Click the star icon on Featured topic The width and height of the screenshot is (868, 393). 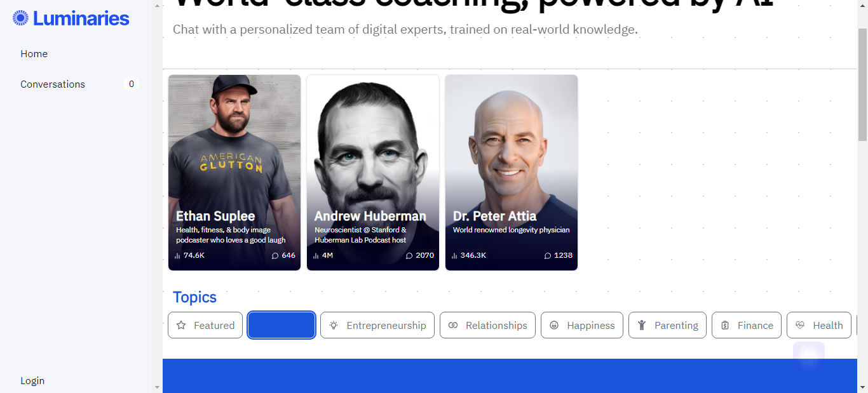(x=181, y=325)
